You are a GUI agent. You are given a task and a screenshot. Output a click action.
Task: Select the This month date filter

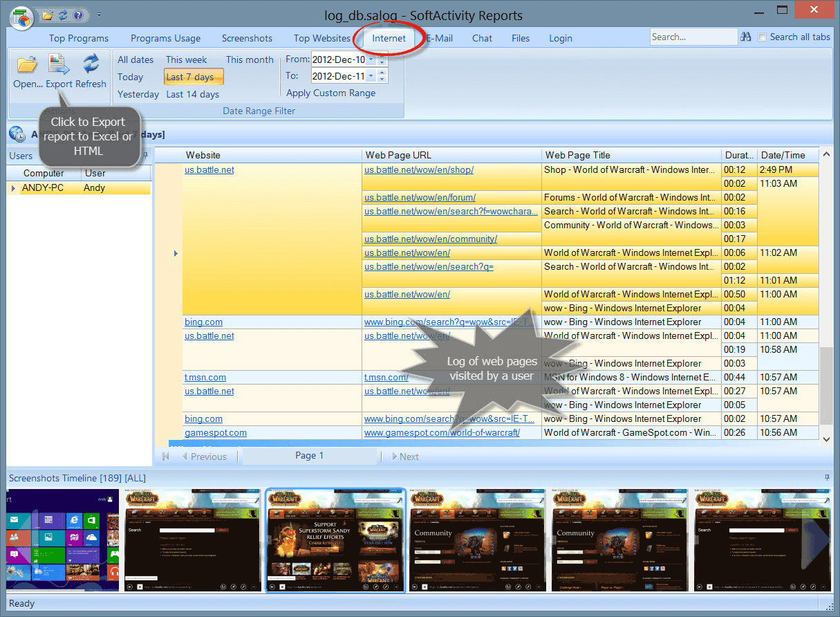click(x=250, y=59)
